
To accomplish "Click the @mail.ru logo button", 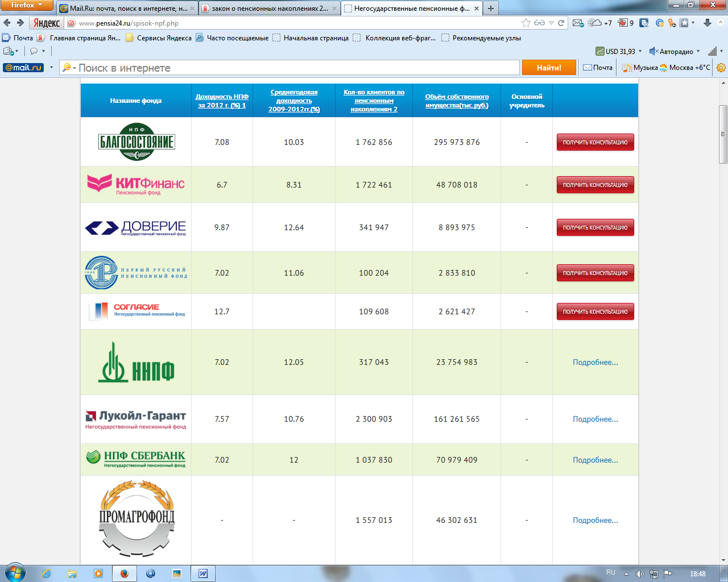I will coord(23,67).
